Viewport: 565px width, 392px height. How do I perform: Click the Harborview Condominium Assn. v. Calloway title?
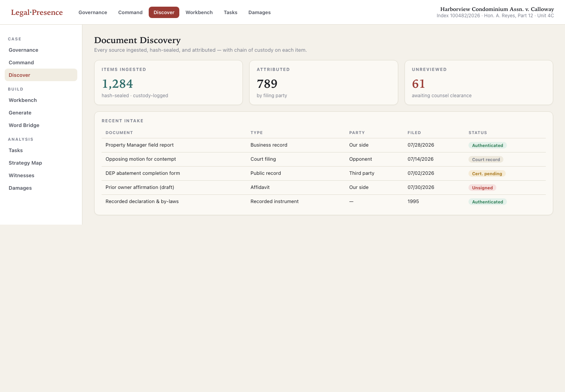497,9
